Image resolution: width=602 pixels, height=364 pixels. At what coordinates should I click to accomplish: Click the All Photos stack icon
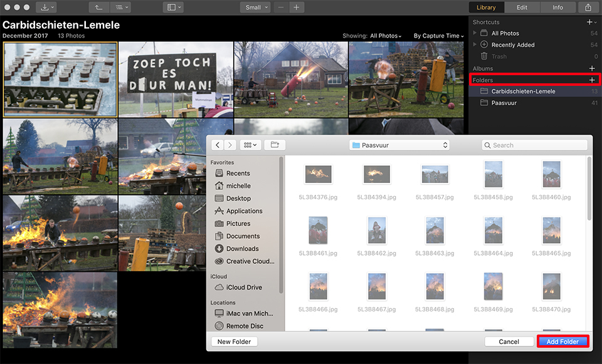tap(484, 33)
